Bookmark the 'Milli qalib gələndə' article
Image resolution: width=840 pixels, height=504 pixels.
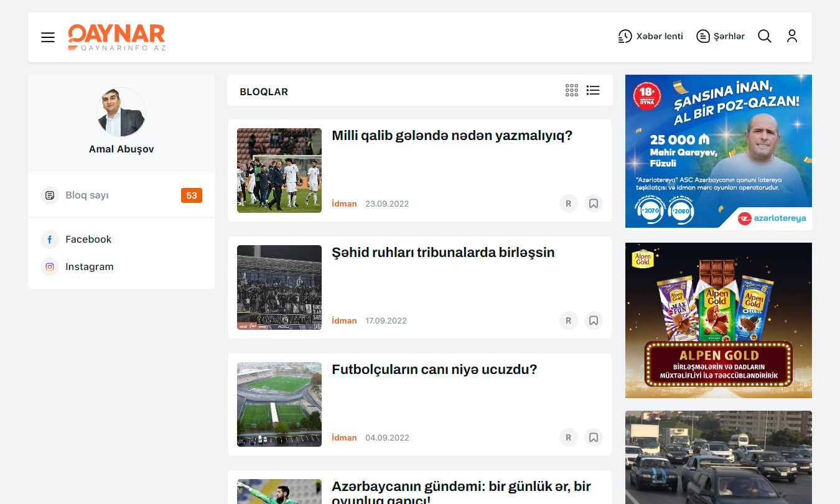click(x=593, y=203)
